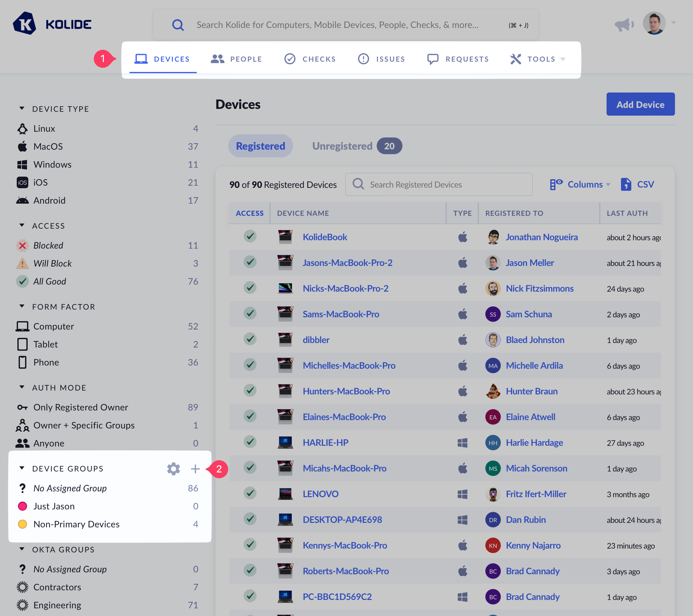Filter devices by Linux penguin icon
The image size is (693, 616).
(22, 129)
